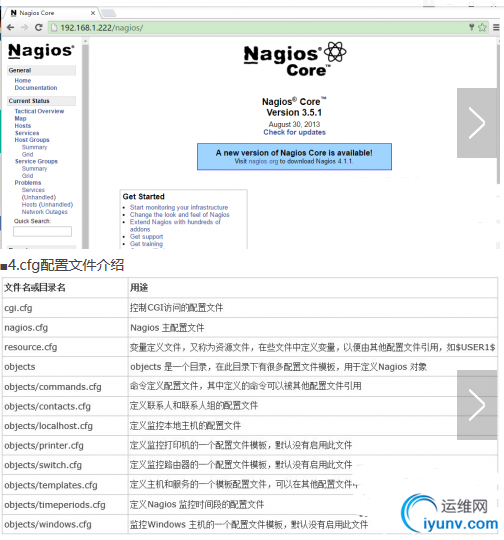Screen dimensions: 504x540
Task: Open the browser hamburger menu
Action: [x=496, y=27]
